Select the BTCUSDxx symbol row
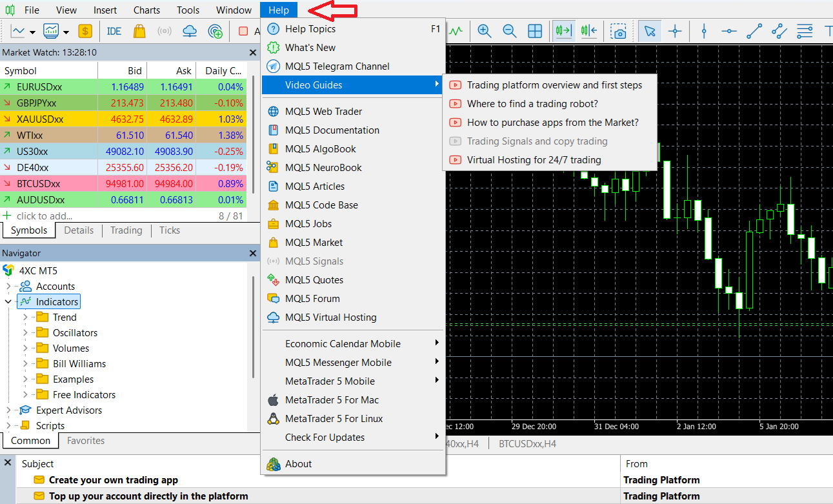 click(123, 183)
